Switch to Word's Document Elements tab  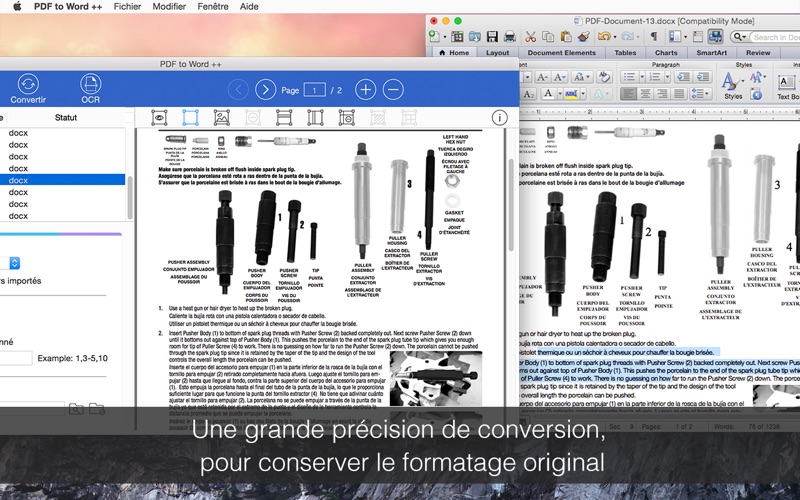pyautogui.click(x=561, y=53)
